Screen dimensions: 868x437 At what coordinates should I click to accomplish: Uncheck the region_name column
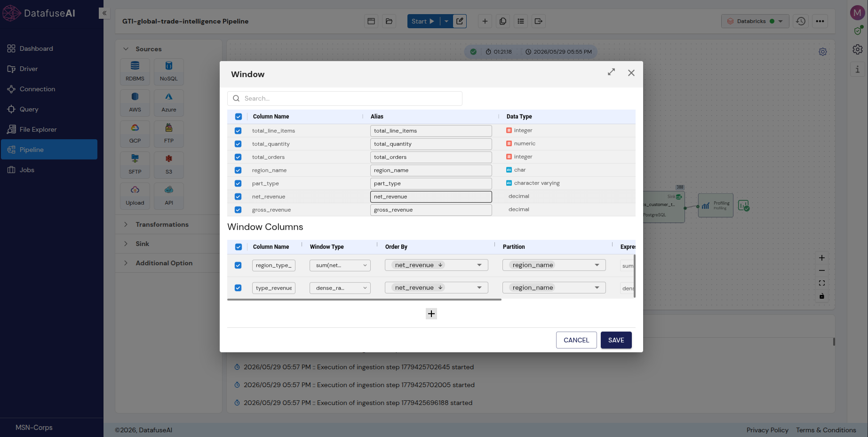[238, 170]
